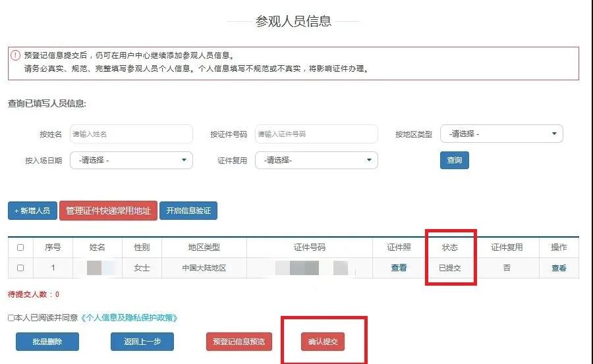Open the 按地区类型 dropdown
The width and height of the screenshot is (593, 364).
501,134
